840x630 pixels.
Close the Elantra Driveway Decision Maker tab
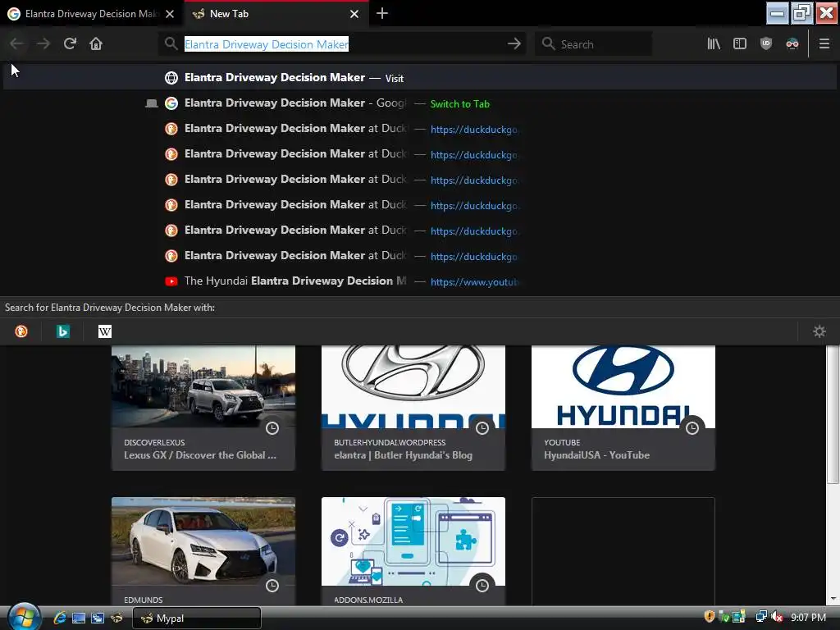tap(170, 14)
